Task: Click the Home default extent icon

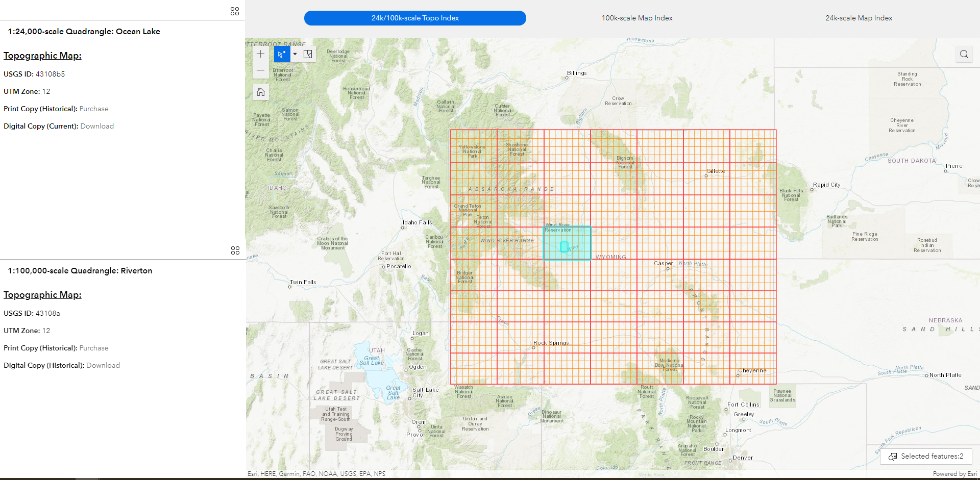Action: (260, 92)
